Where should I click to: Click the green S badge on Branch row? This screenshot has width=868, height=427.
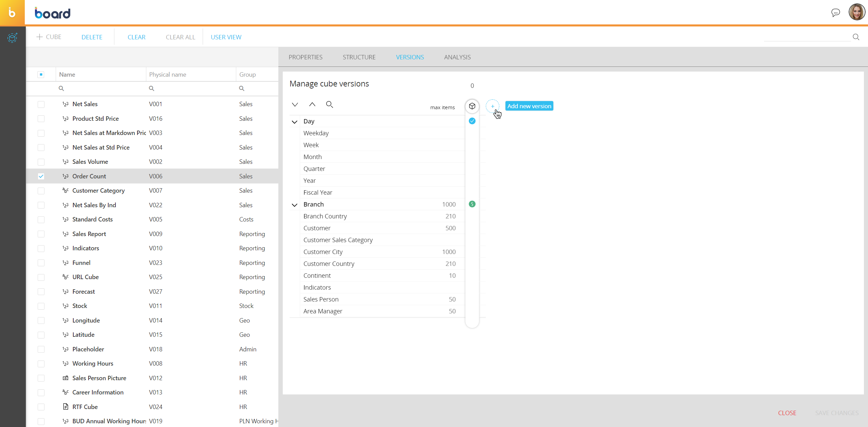[x=472, y=204]
